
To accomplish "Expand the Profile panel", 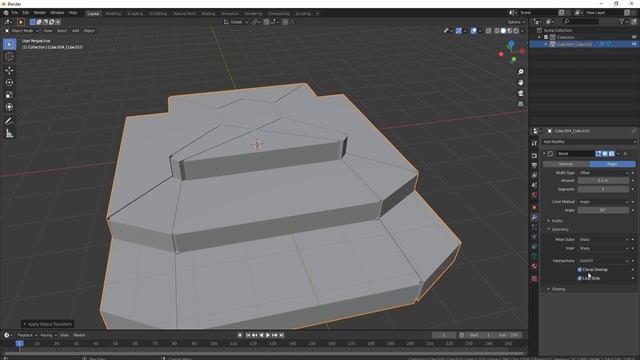I will (557, 221).
